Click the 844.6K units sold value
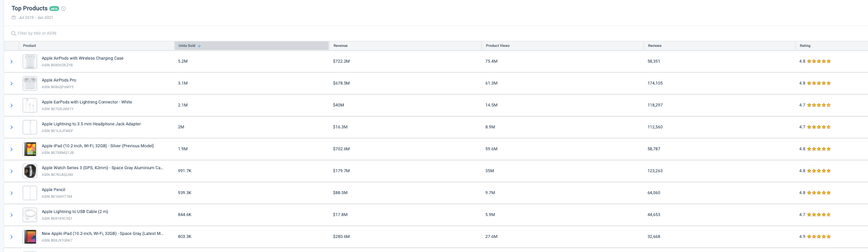 point(185,215)
